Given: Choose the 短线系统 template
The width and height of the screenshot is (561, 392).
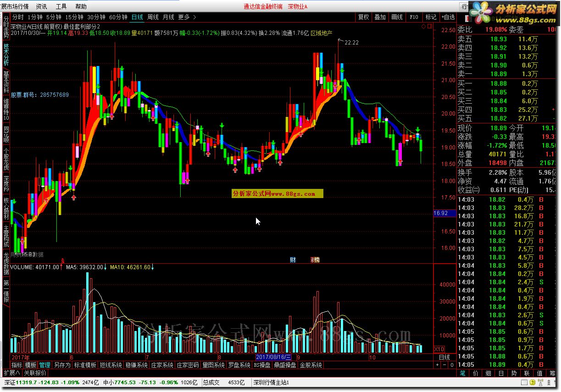Looking at the screenshot, I should (x=111, y=365).
